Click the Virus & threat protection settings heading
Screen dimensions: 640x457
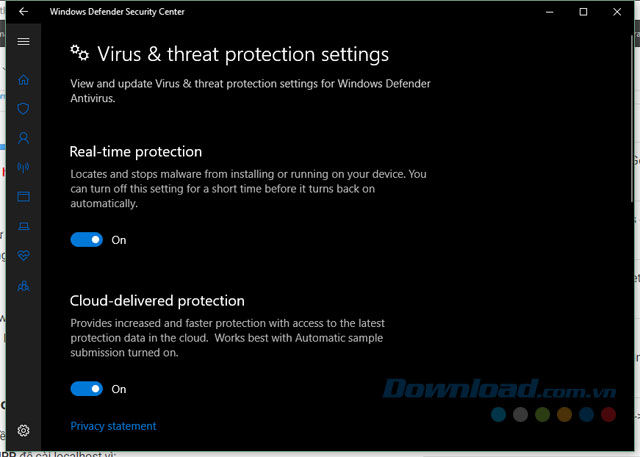[242, 54]
